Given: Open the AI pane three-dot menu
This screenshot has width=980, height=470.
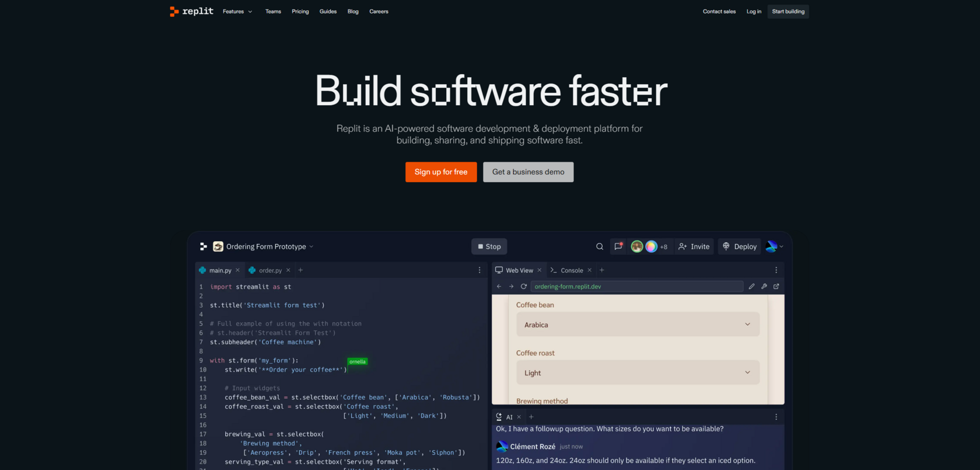Looking at the screenshot, I should pyautogui.click(x=776, y=417).
